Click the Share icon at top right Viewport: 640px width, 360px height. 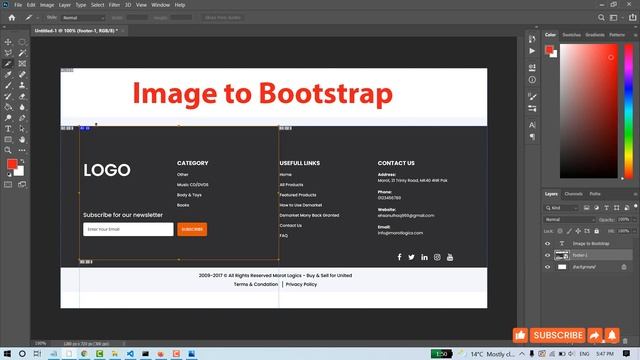coord(632,18)
